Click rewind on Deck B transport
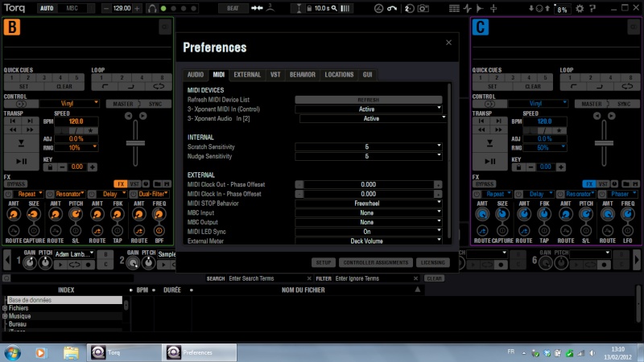Screen dimensions: 644x362 pyautogui.click(x=13, y=130)
